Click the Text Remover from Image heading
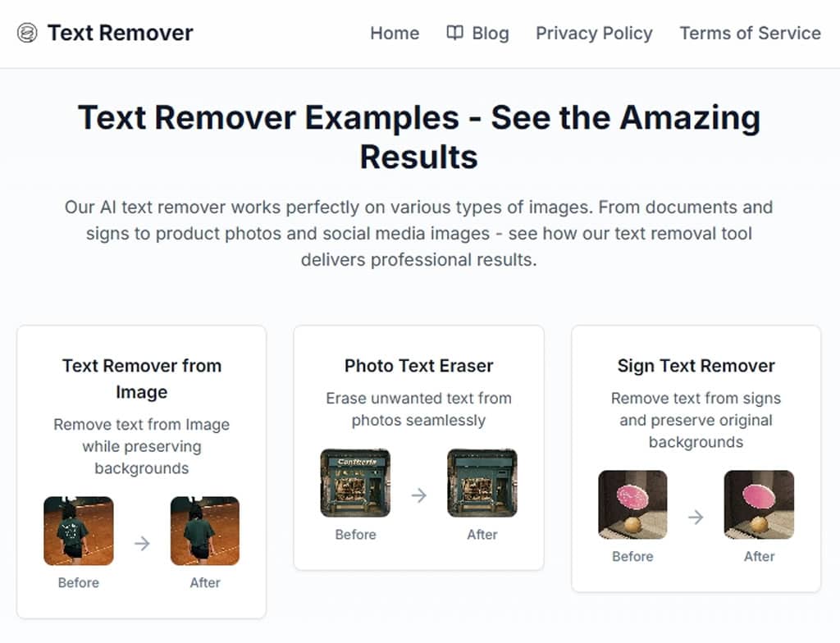The width and height of the screenshot is (840, 643). point(142,378)
